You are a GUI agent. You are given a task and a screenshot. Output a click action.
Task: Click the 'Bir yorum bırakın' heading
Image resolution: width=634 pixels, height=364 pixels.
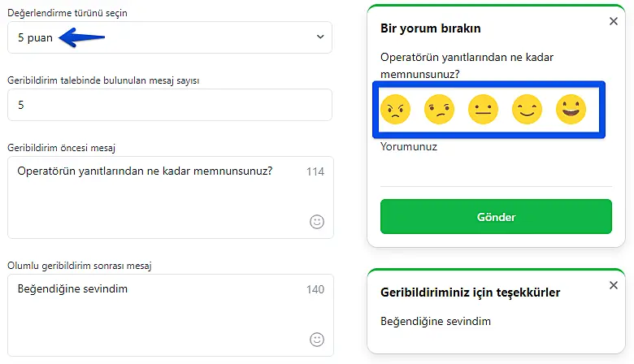(x=431, y=28)
